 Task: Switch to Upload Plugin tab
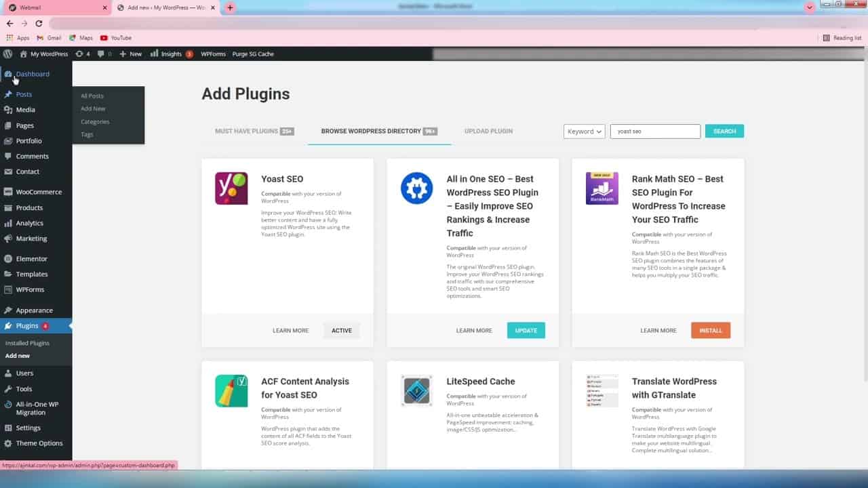click(x=488, y=131)
